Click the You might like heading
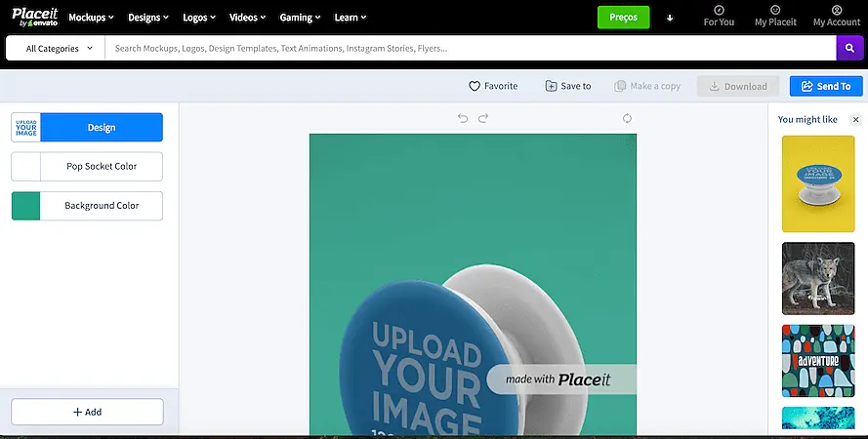 click(x=807, y=119)
